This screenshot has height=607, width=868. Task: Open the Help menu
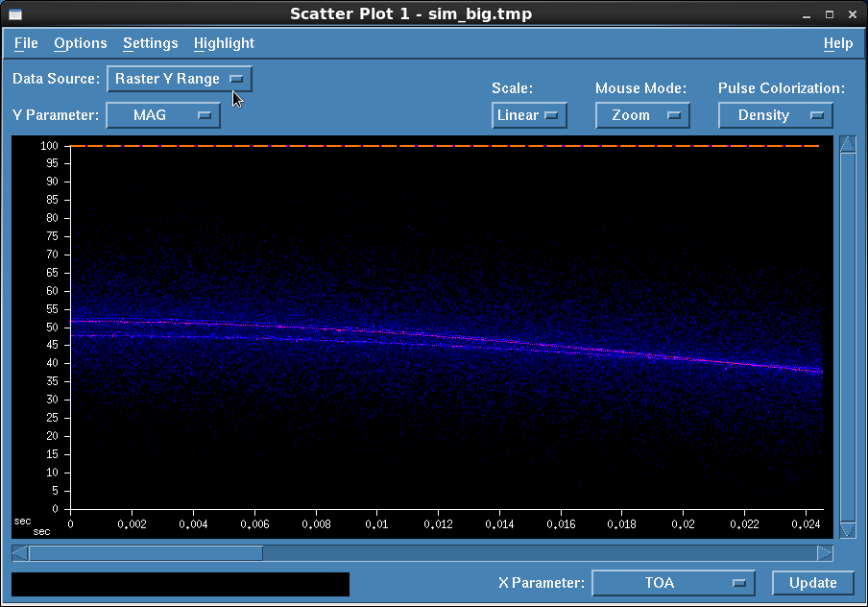click(837, 43)
